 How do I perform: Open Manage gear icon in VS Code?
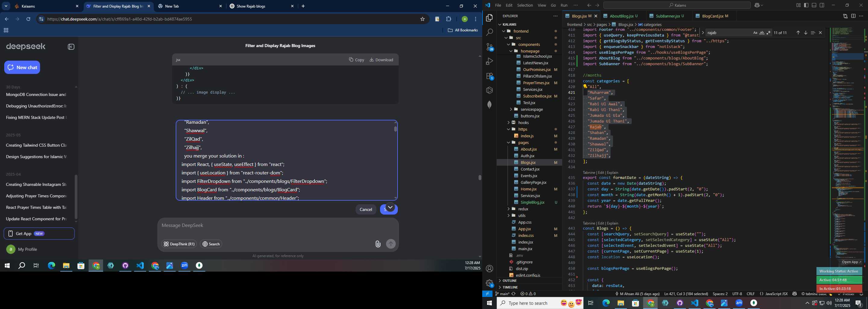489,283
